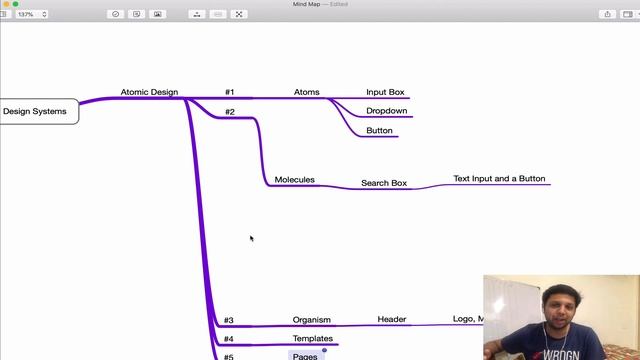Select the #5 node

229,357
